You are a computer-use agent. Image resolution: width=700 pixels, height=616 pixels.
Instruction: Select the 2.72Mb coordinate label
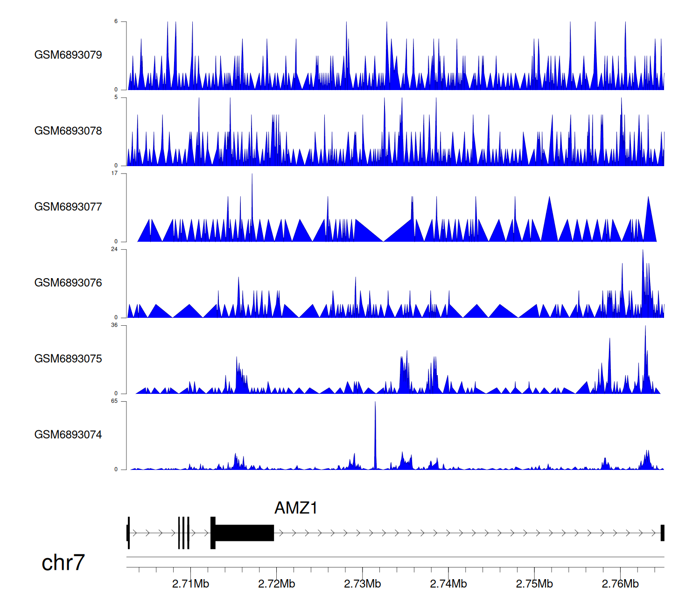tap(276, 584)
